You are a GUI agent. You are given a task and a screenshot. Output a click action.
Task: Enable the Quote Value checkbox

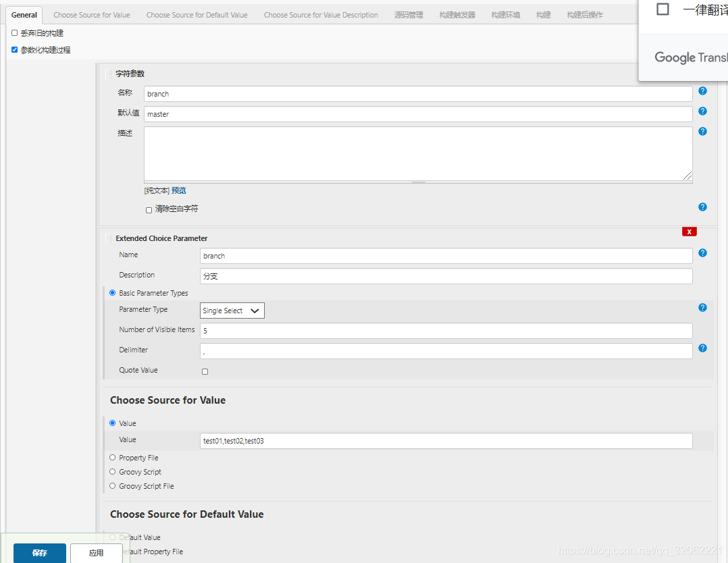(x=205, y=371)
